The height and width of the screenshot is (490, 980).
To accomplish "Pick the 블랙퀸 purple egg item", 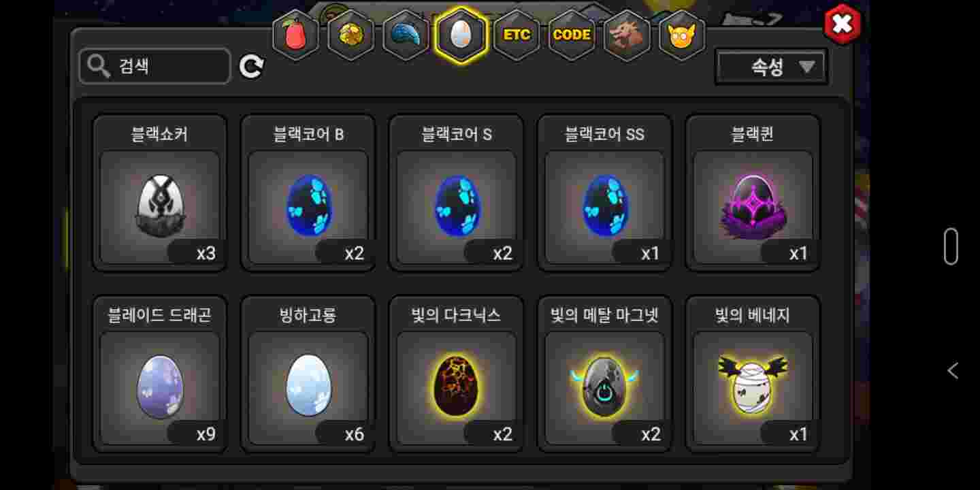I will [x=753, y=193].
